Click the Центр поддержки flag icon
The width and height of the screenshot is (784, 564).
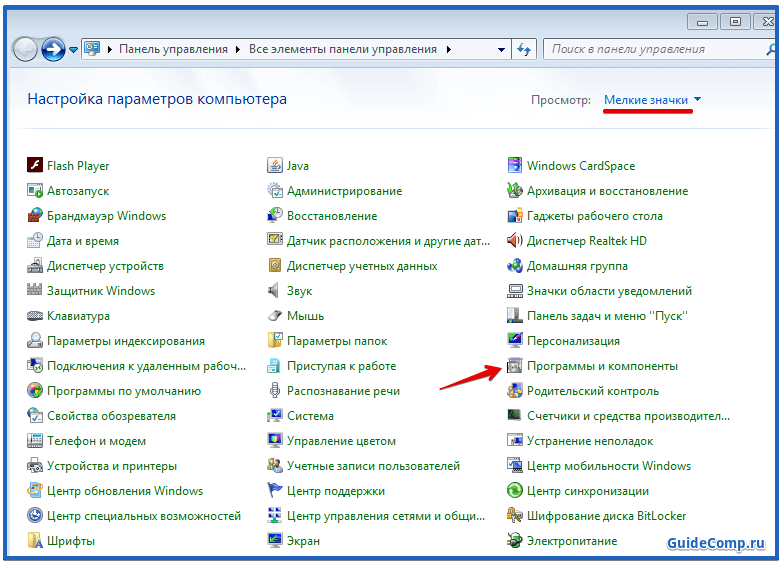tap(274, 490)
